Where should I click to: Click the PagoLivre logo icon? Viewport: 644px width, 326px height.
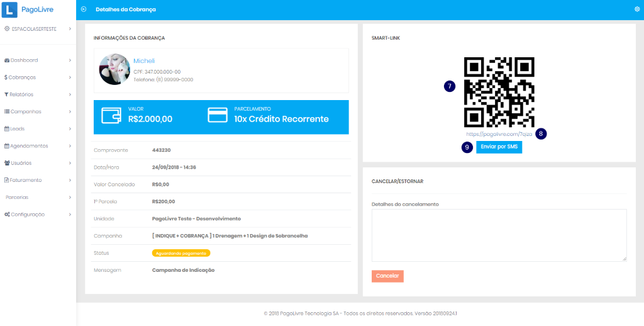(9, 10)
